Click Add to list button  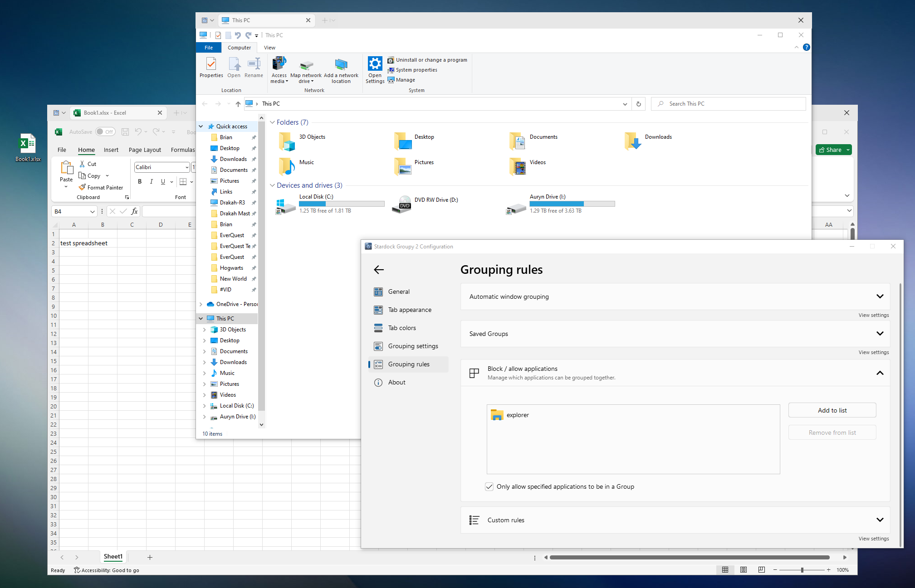832,410
